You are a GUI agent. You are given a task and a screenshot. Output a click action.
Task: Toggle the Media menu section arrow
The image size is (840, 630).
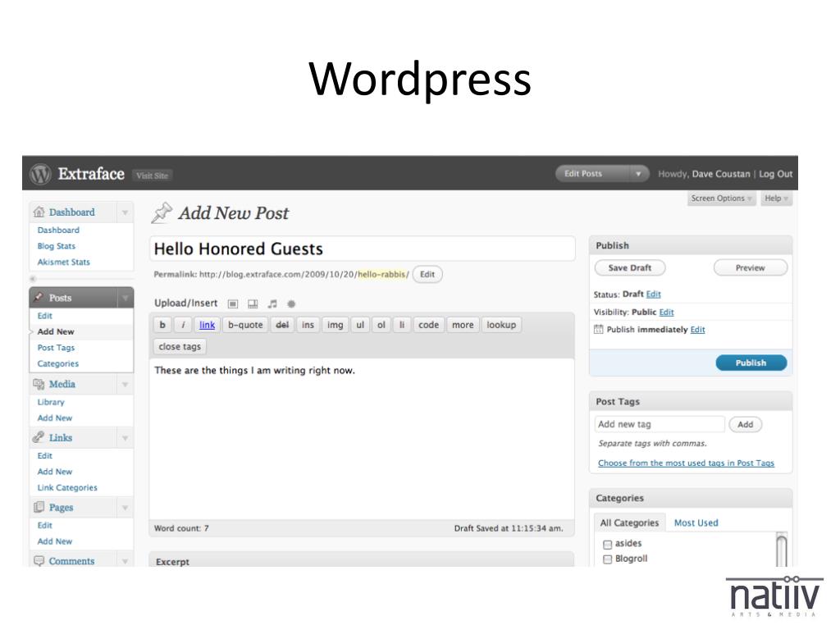pos(125,385)
